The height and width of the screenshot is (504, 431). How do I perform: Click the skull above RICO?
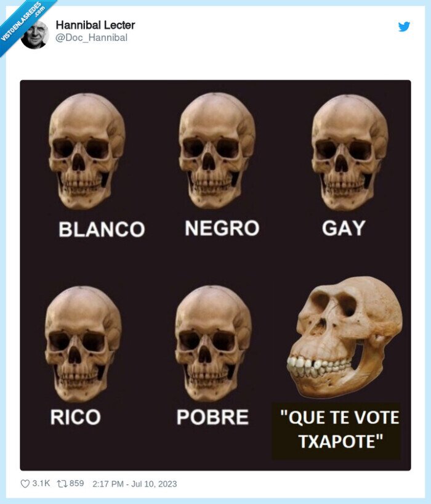click(83, 343)
